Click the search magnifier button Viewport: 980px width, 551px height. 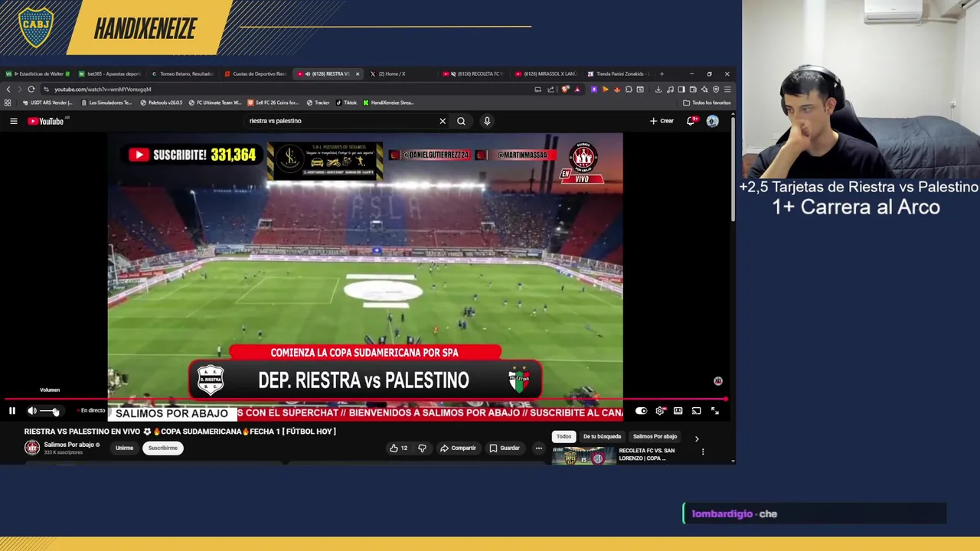tap(461, 121)
